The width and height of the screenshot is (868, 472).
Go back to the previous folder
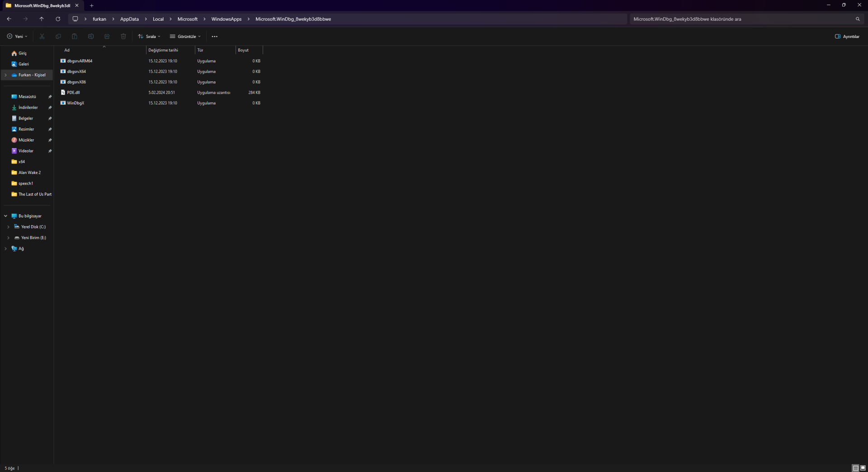coord(9,19)
